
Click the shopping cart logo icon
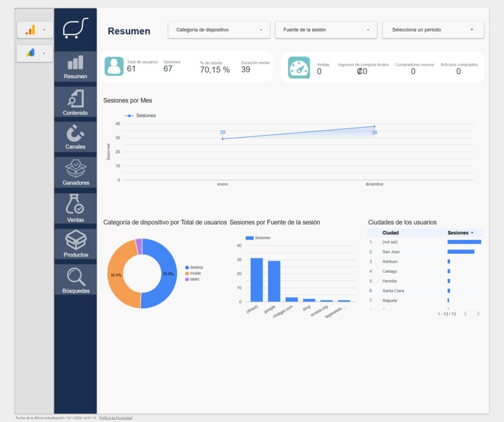[x=75, y=28]
